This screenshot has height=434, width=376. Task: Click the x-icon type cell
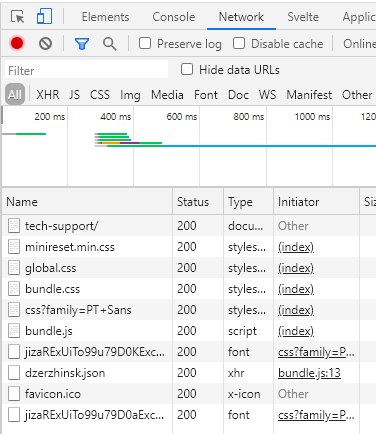pos(244,394)
